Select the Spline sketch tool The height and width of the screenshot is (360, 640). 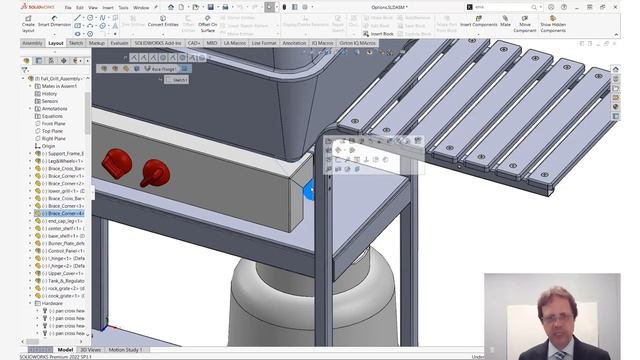(x=102, y=18)
